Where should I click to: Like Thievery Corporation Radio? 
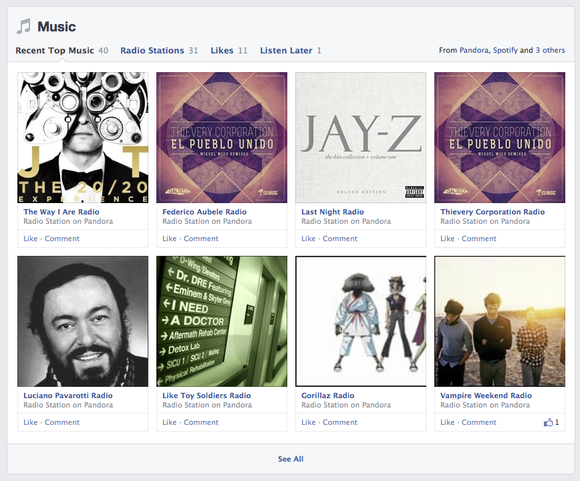(x=447, y=239)
